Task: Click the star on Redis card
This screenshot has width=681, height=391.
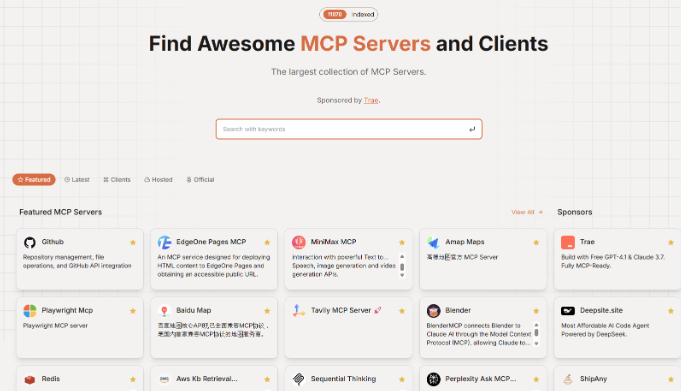Action: pyautogui.click(x=133, y=379)
